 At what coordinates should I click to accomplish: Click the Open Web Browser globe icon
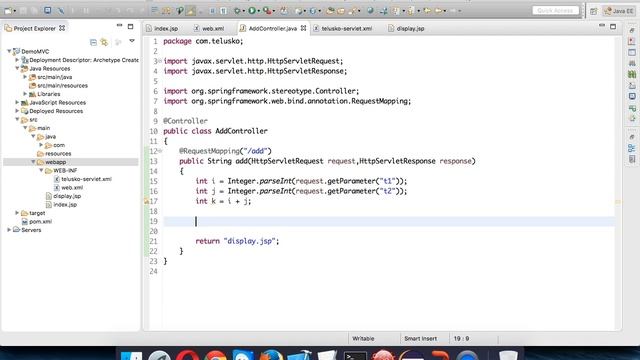(370, 11)
